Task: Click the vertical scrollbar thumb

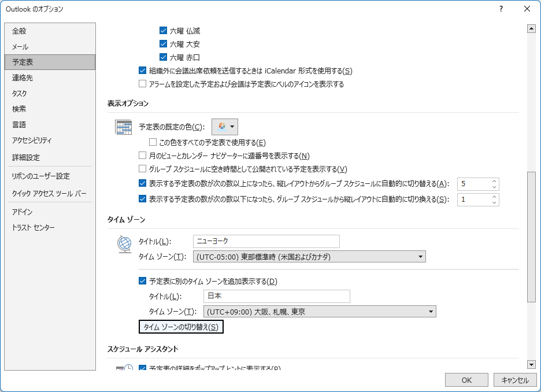Action: 531,236
